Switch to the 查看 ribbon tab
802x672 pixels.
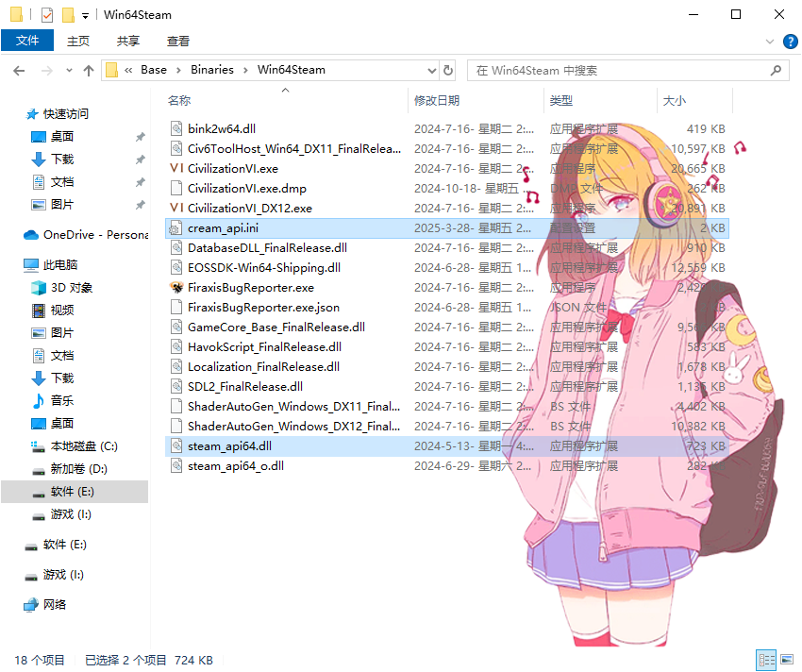click(178, 41)
